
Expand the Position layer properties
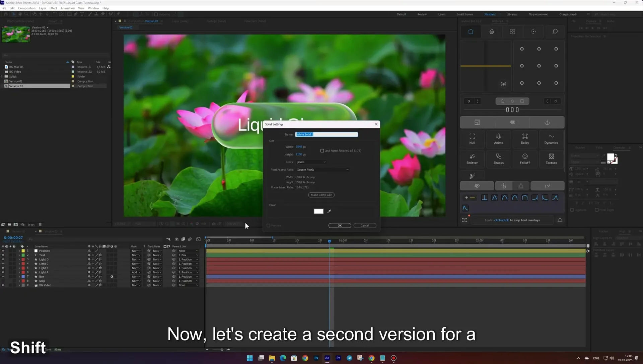click(19, 251)
